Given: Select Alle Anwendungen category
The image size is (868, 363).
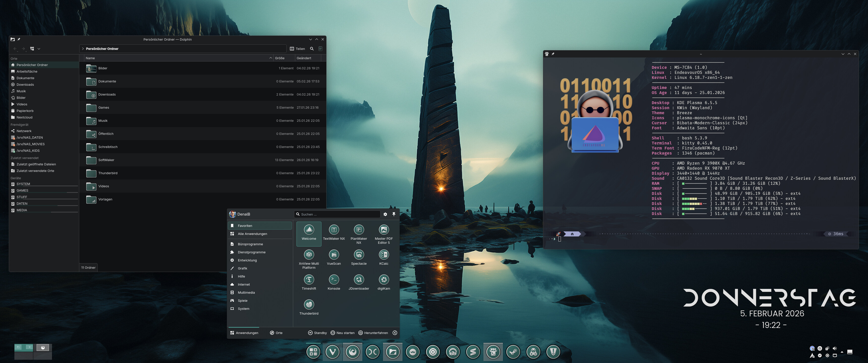Looking at the screenshot, I should pos(252,234).
